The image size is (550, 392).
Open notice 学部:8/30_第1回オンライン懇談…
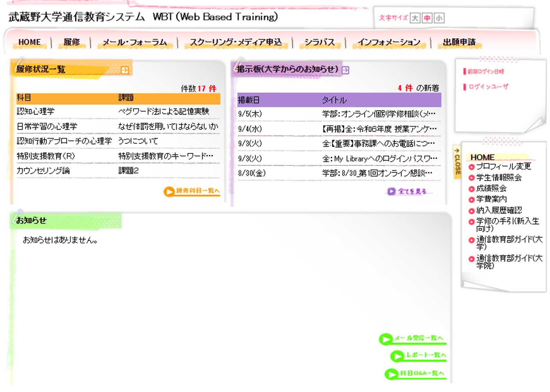pyautogui.click(x=378, y=173)
